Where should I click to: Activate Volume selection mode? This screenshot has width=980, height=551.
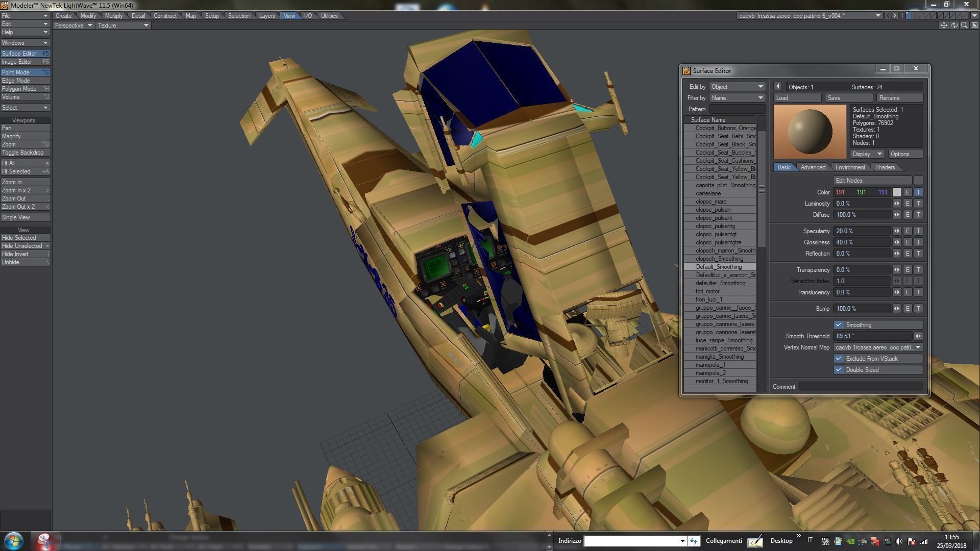click(25, 97)
